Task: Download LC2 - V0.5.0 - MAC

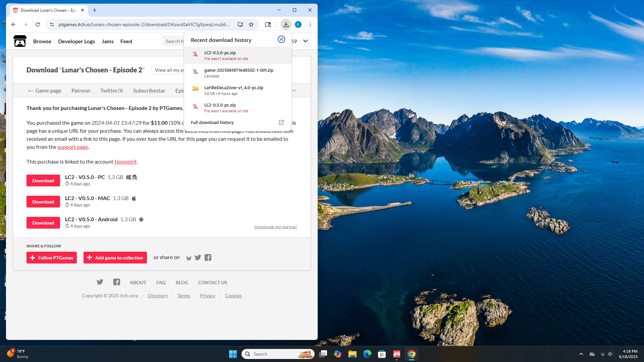Action: coord(43,201)
